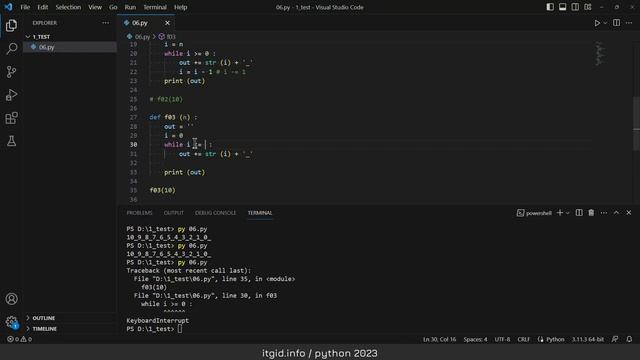Open the Help menu

[180, 7]
